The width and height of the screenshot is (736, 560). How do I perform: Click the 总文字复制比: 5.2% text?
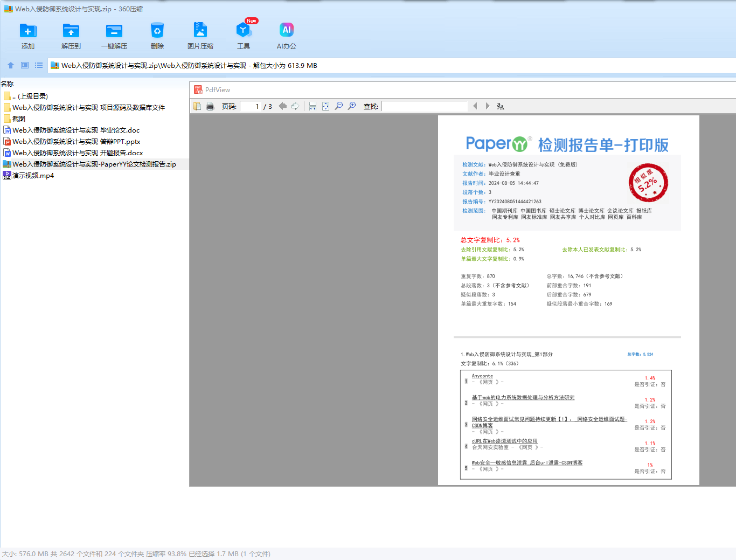(x=490, y=240)
